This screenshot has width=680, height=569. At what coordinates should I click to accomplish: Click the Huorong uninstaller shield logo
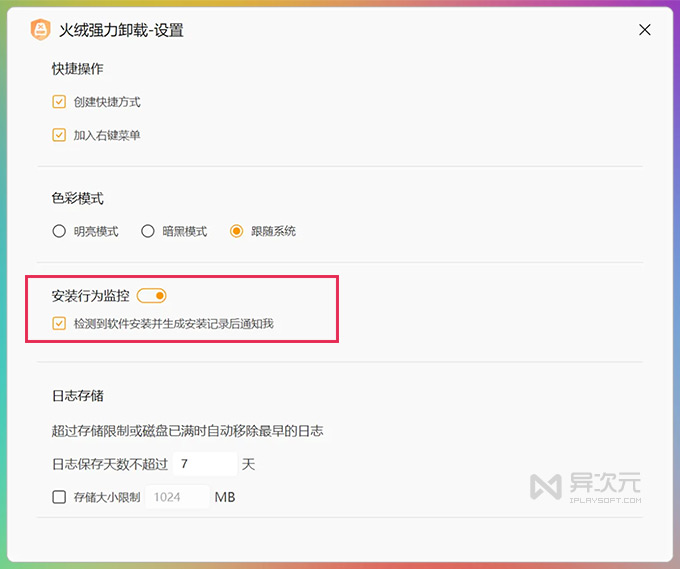click(40, 29)
